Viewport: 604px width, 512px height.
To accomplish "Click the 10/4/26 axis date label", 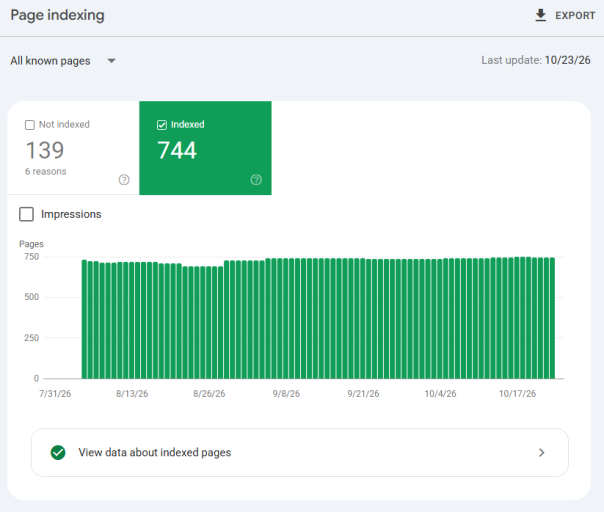I will coord(440,394).
